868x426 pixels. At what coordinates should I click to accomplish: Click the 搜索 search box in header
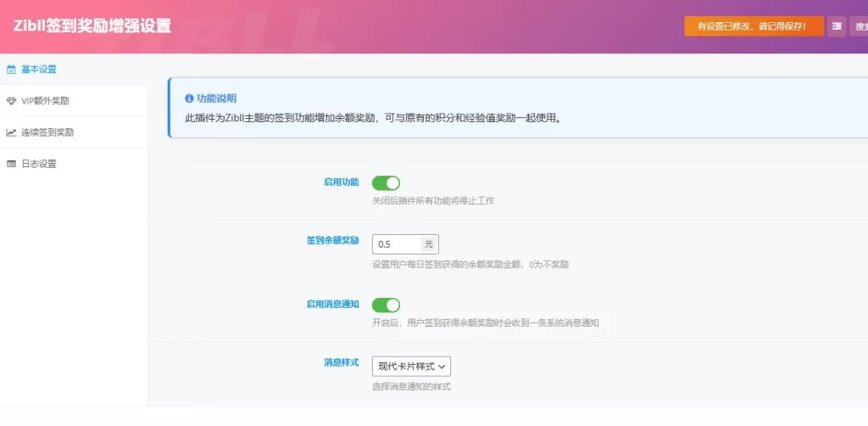pyautogui.click(x=860, y=26)
